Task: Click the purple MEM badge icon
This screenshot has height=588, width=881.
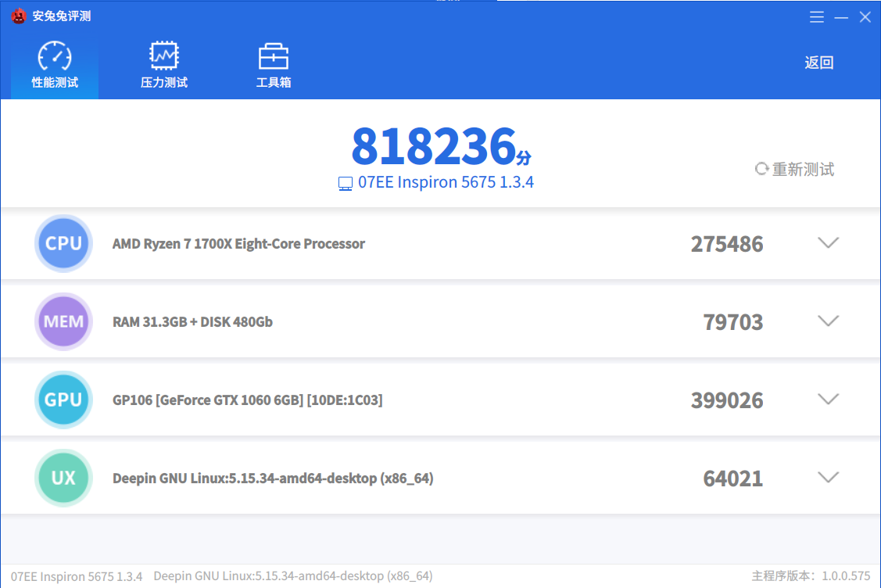Action: (63, 321)
